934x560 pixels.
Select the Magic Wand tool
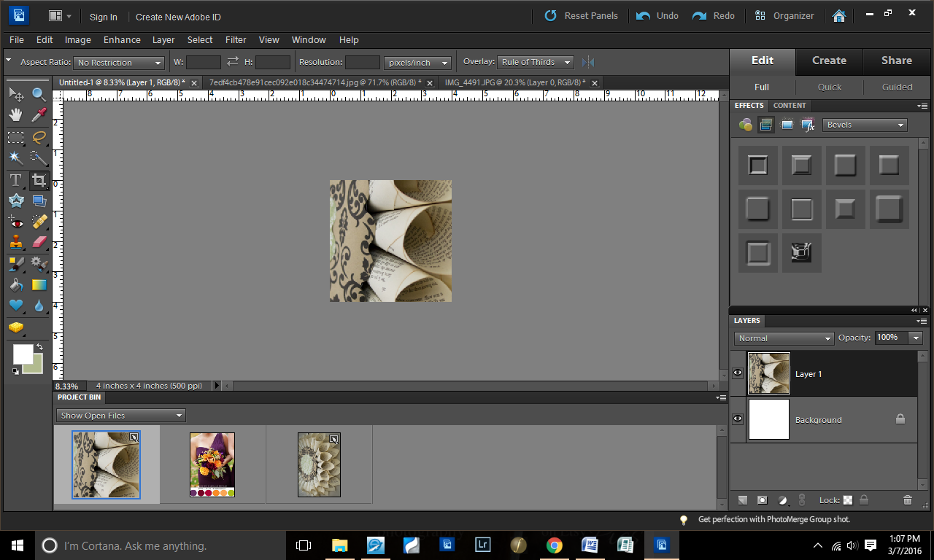(16, 157)
